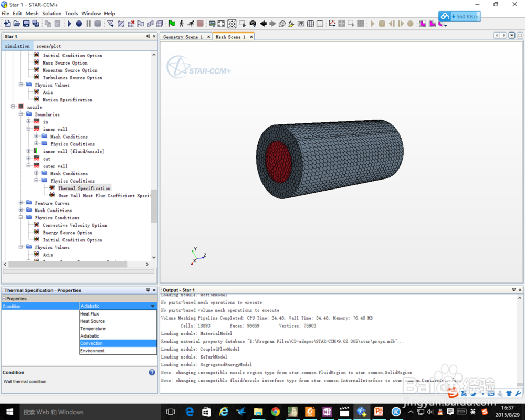The height and width of the screenshot is (420, 525).
Task: Click the Open simulation folder icon
Action: click(x=17, y=24)
